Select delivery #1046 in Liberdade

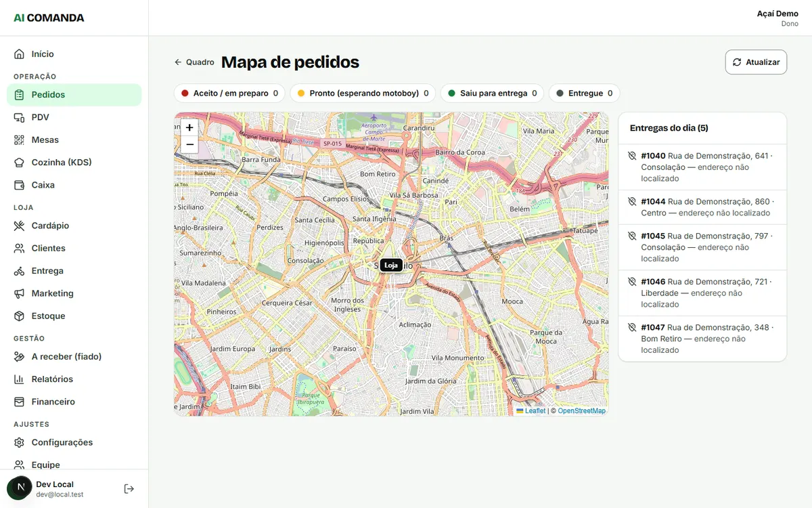[702, 293]
